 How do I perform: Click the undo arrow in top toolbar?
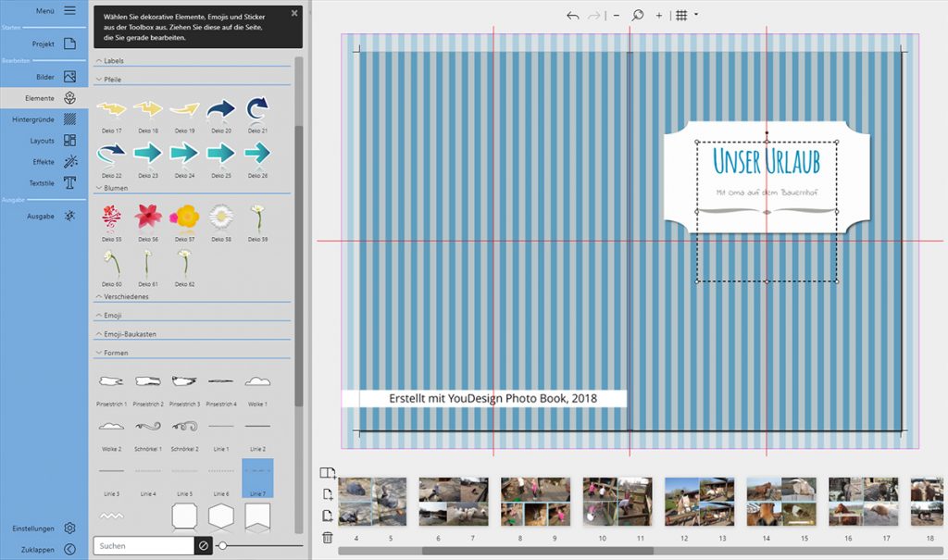572,16
